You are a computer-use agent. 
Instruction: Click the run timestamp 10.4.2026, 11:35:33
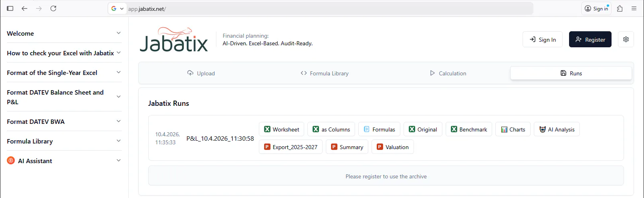pyautogui.click(x=167, y=138)
